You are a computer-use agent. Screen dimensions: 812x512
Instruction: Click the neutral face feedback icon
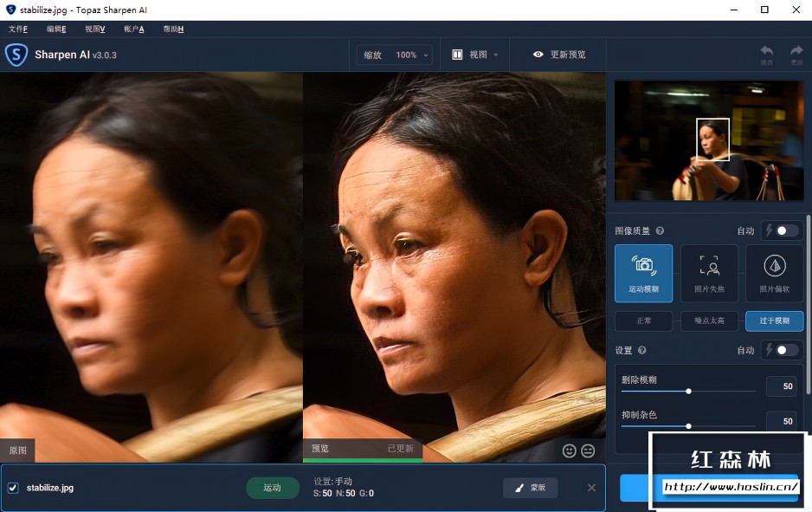(x=588, y=450)
